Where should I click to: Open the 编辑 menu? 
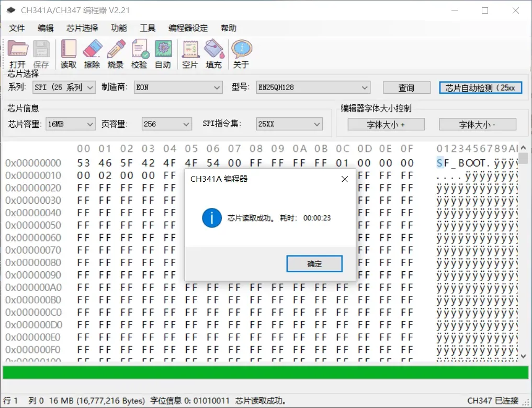point(46,28)
